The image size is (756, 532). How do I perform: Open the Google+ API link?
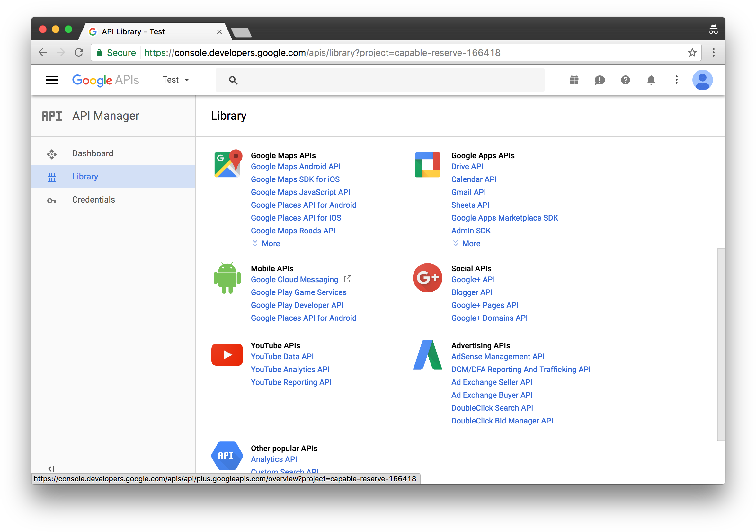click(473, 279)
